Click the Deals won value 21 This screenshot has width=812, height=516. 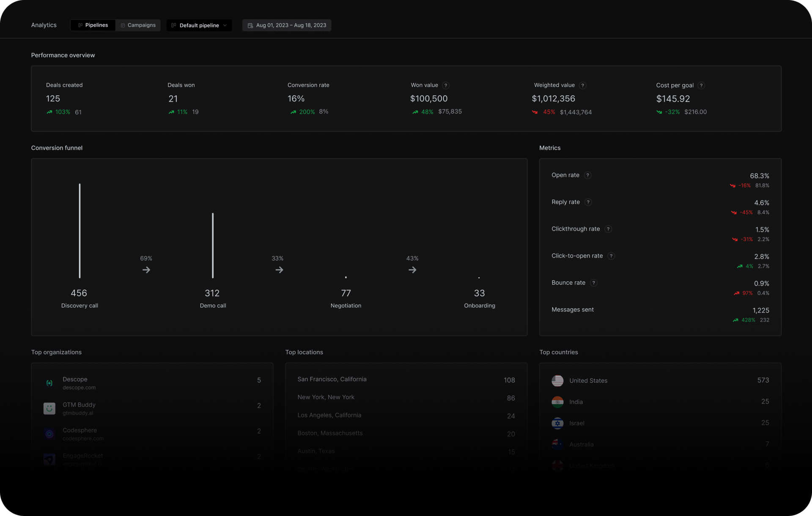coord(173,99)
